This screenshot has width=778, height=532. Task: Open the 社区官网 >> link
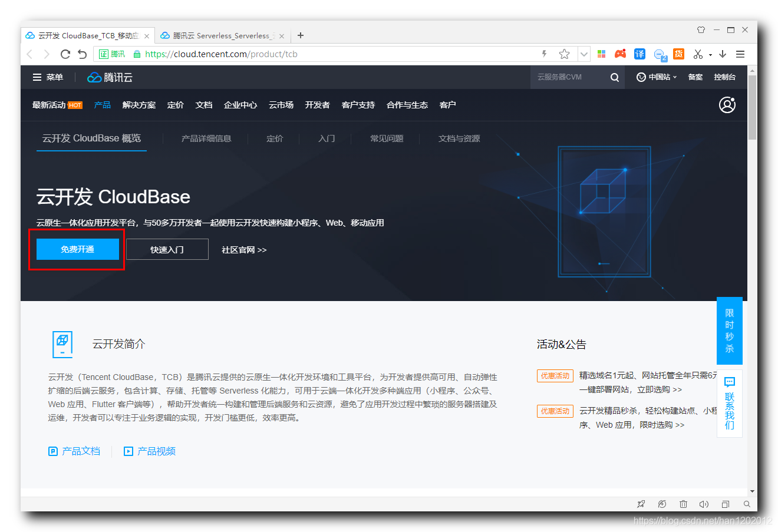[x=244, y=250]
